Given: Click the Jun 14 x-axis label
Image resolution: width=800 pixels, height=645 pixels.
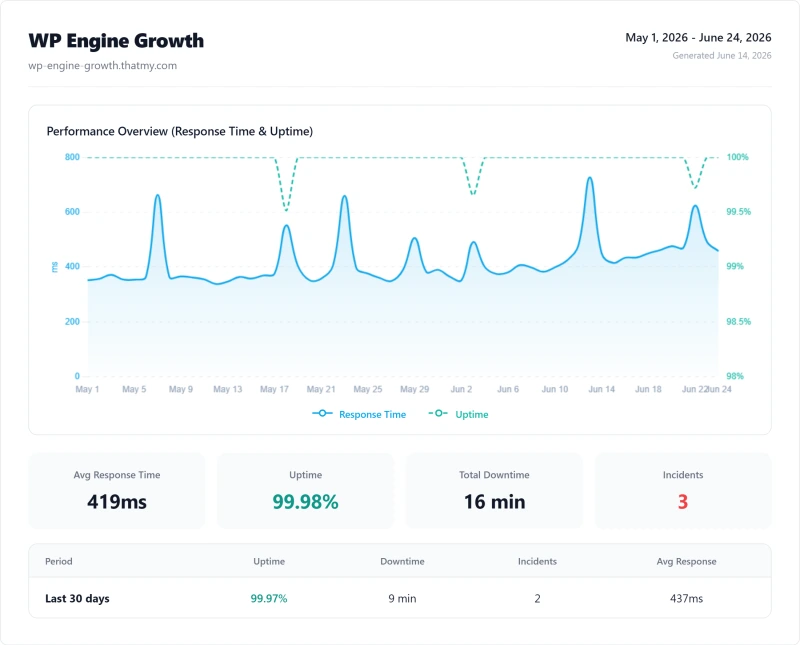Looking at the screenshot, I should (602, 389).
